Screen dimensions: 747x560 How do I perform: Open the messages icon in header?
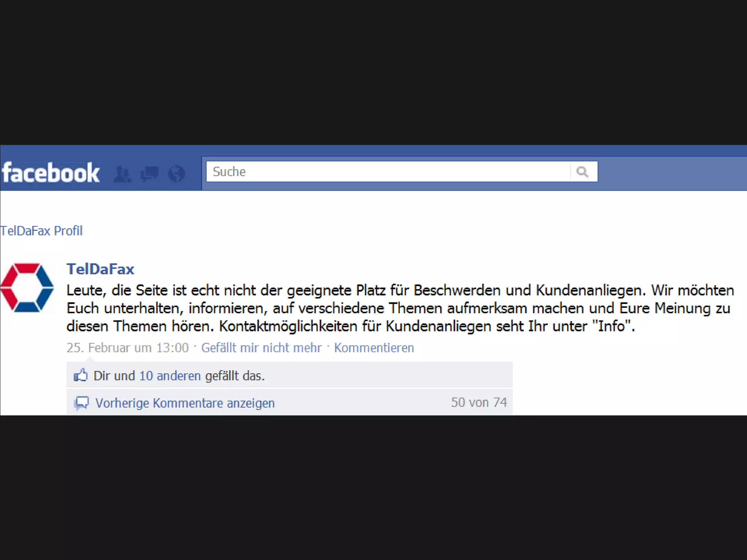point(150,174)
